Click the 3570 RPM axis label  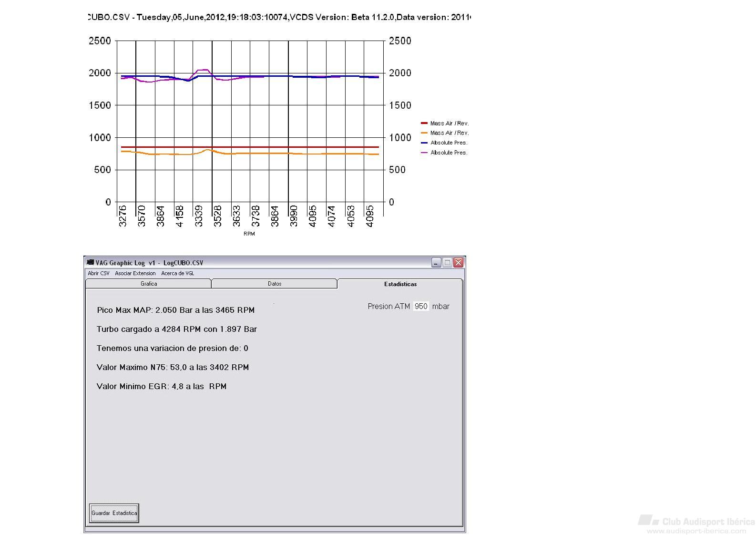point(142,216)
